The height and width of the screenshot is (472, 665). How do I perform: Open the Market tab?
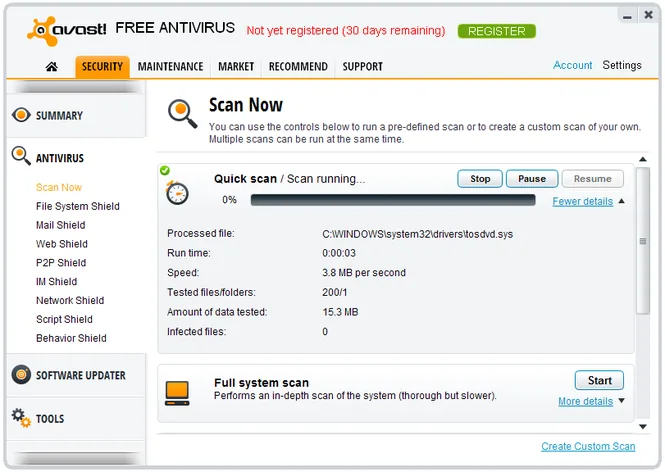coord(236,67)
